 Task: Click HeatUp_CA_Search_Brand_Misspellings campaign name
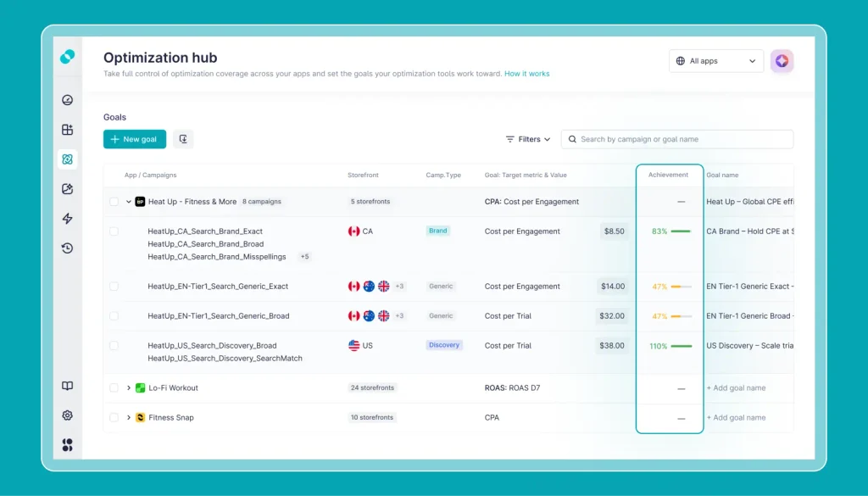(217, 257)
